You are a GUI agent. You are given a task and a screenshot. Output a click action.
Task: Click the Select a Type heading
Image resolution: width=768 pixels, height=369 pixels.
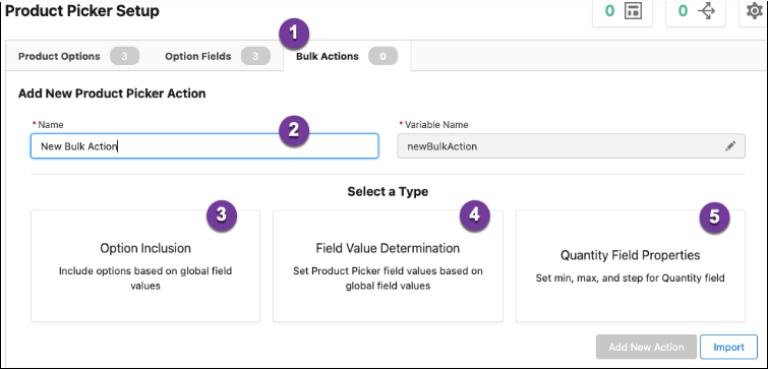[x=388, y=192]
